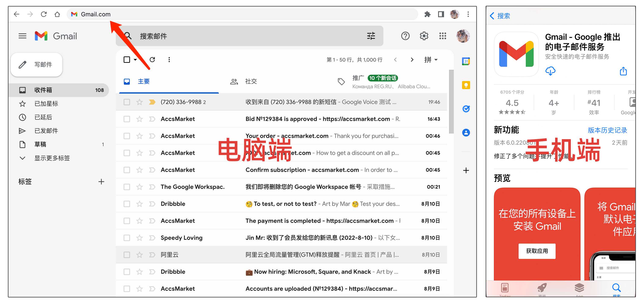Refresh the Gmail inbox

pos(153,60)
